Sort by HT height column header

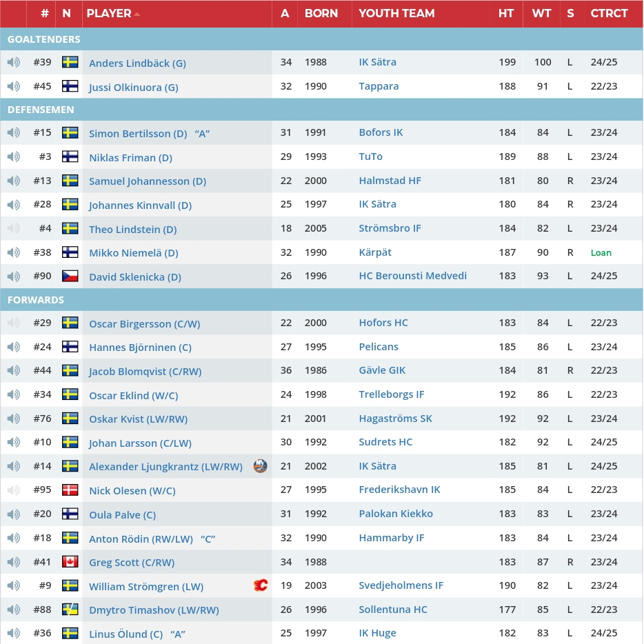[506, 13]
